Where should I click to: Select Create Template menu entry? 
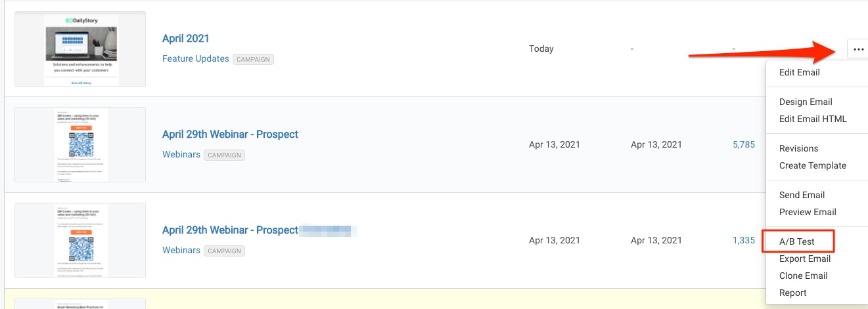pyautogui.click(x=812, y=165)
